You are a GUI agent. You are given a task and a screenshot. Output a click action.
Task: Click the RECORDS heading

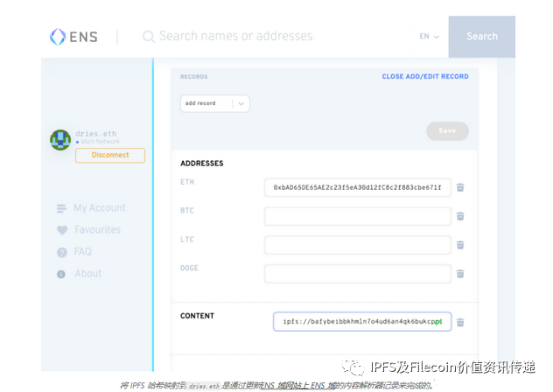[x=194, y=77]
